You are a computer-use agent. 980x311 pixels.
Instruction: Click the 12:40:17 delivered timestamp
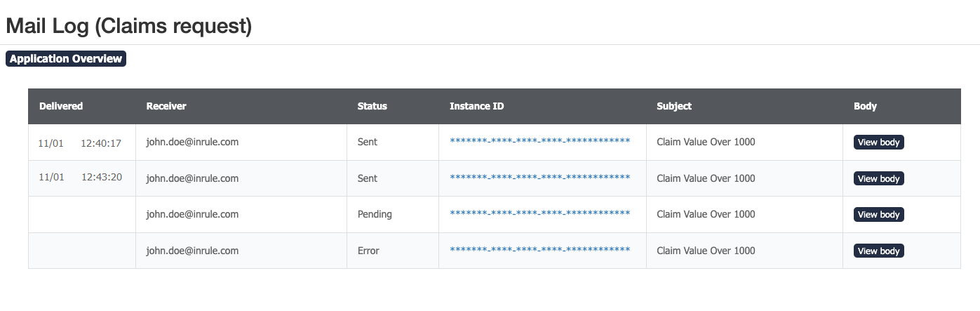point(101,143)
